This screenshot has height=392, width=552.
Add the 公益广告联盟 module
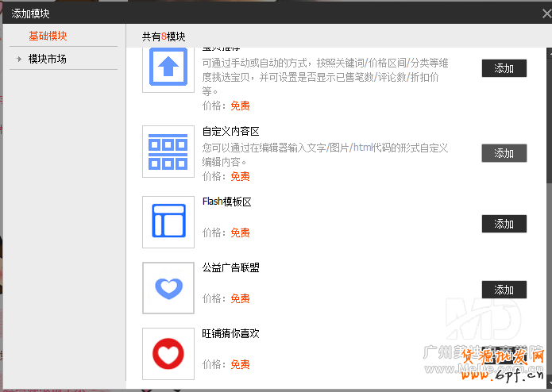504,290
